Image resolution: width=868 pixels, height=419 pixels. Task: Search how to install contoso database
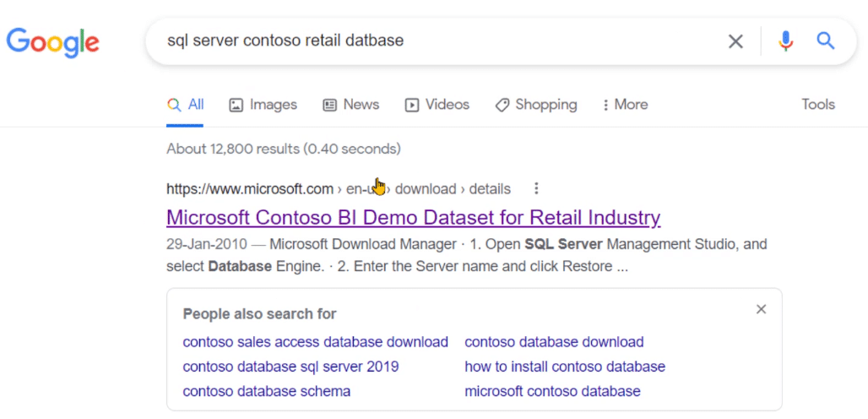[565, 367]
